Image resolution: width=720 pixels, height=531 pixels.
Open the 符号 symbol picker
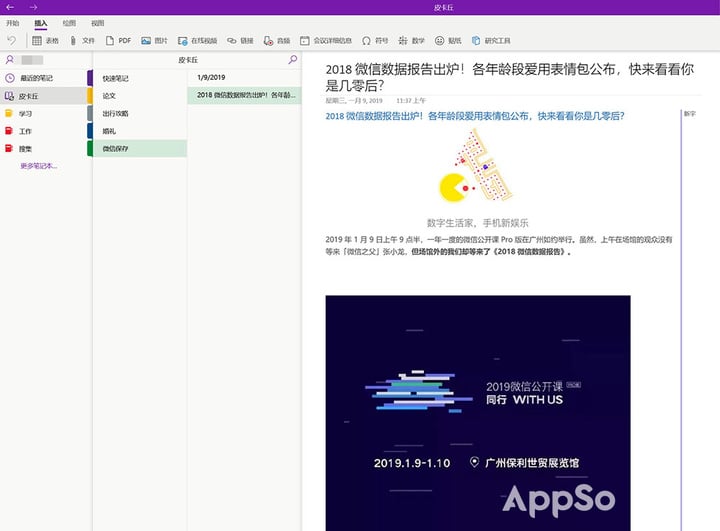pyautogui.click(x=375, y=40)
